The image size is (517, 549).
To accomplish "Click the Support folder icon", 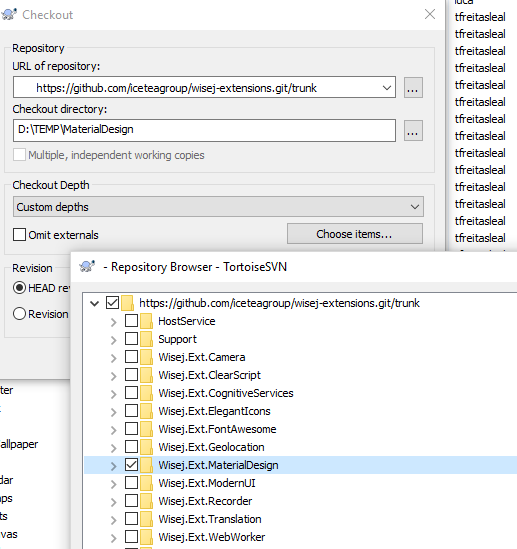I will point(146,339).
